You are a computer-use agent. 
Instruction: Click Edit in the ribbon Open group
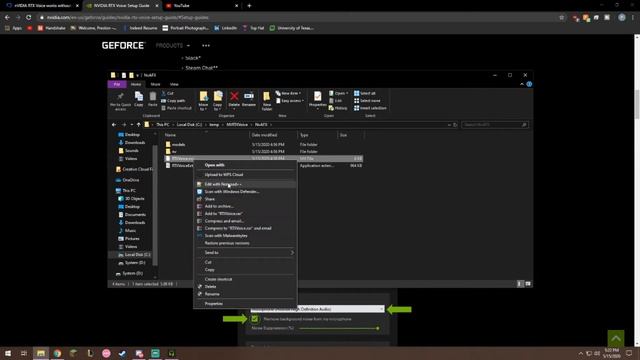tap(336, 100)
